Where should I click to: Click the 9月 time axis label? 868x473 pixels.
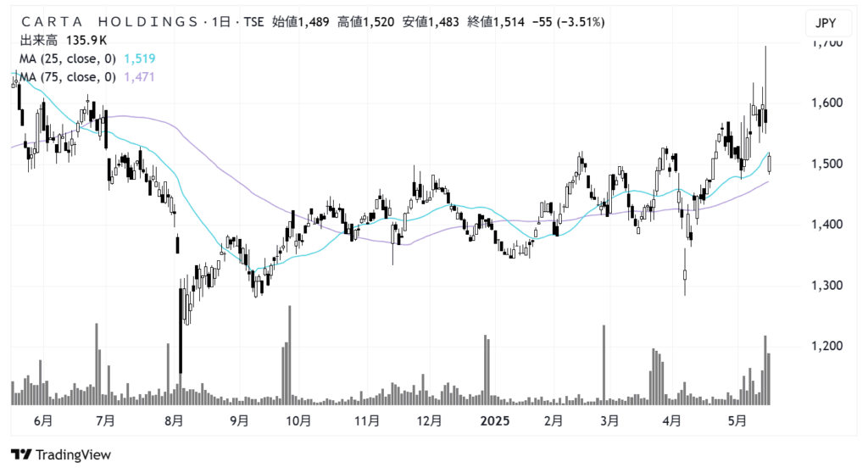239,421
